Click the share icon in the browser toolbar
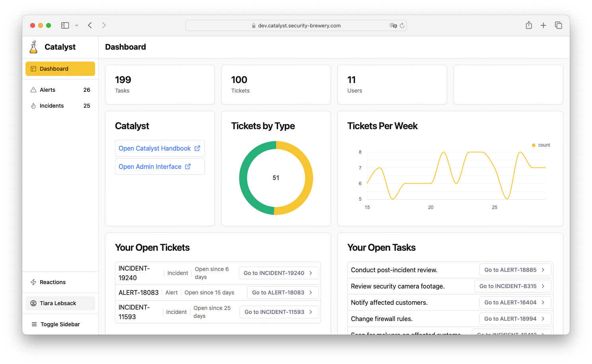592x364 pixels. coord(529,25)
